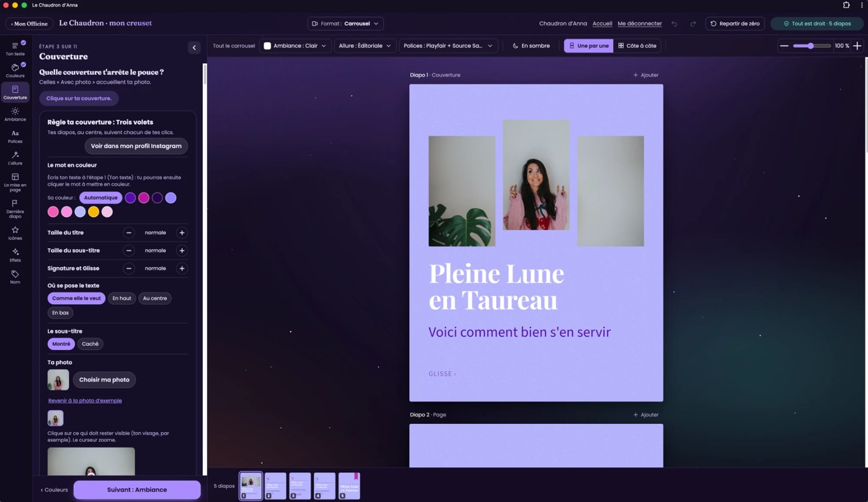This screenshot has width=868, height=502.
Task: Choose En bas text position
Action: (60, 313)
